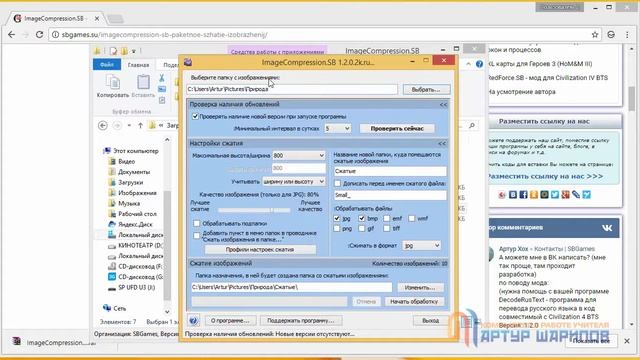Share page via Google Plus icon

(x=565, y=195)
